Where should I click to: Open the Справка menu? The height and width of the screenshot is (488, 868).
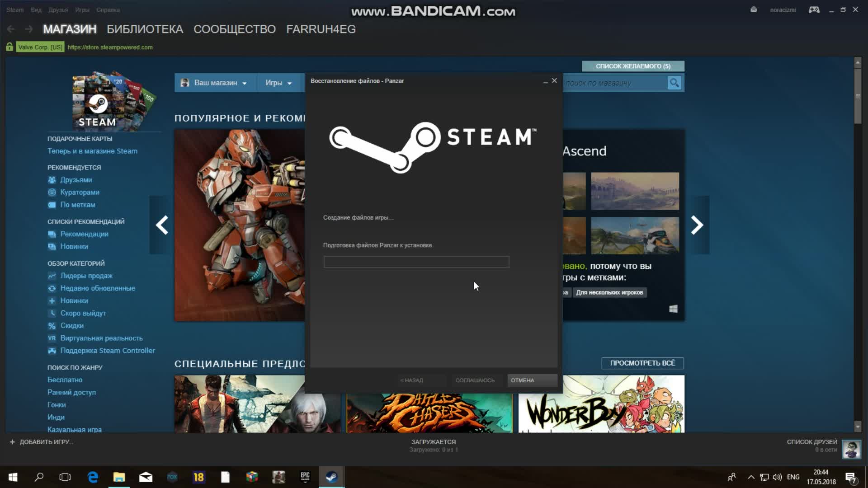click(108, 9)
